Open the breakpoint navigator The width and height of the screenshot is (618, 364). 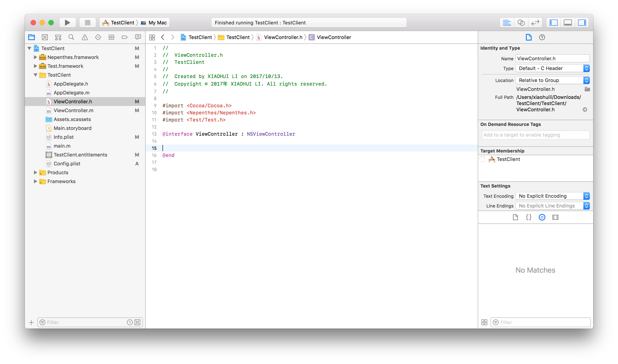click(125, 37)
